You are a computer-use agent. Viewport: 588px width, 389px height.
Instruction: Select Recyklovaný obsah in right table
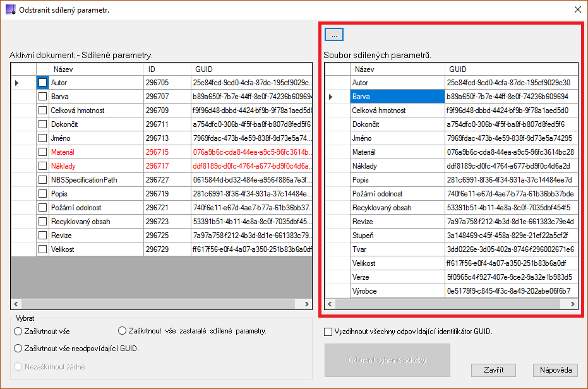451,207
